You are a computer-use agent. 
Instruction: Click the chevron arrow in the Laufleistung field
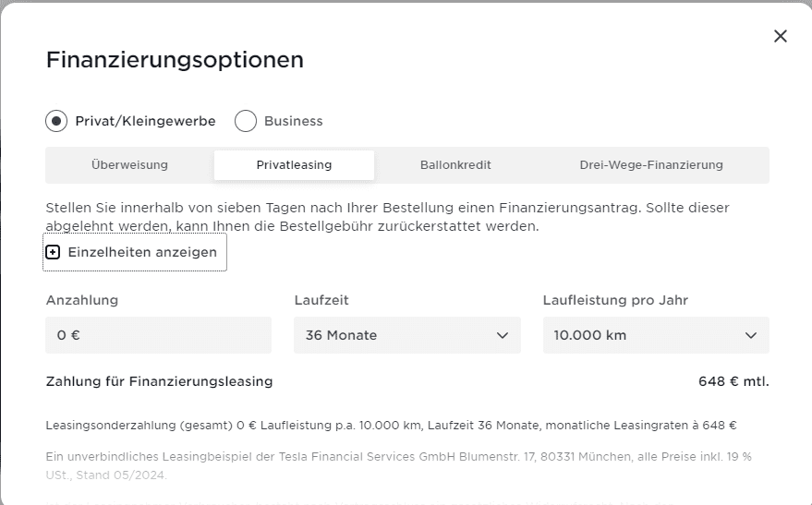point(751,335)
